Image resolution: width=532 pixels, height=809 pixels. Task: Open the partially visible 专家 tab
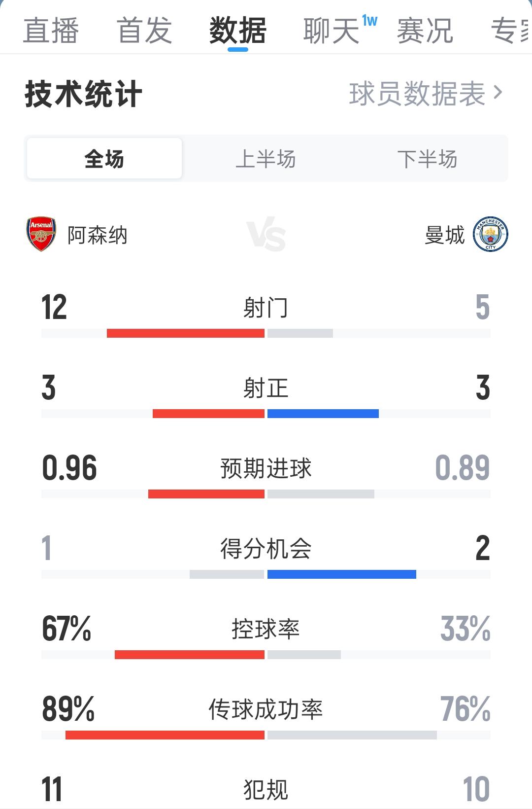pyautogui.click(x=511, y=31)
